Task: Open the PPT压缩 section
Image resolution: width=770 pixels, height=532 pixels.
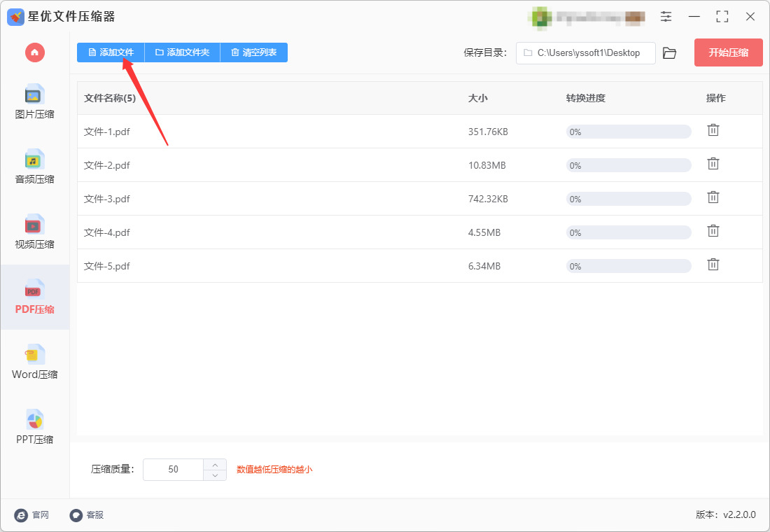Action: click(34, 427)
